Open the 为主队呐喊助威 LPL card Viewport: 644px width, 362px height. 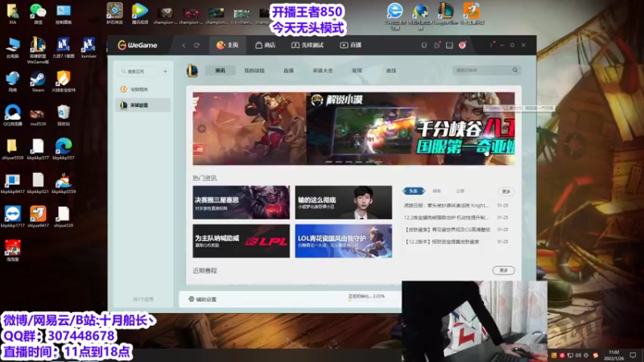(241, 241)
